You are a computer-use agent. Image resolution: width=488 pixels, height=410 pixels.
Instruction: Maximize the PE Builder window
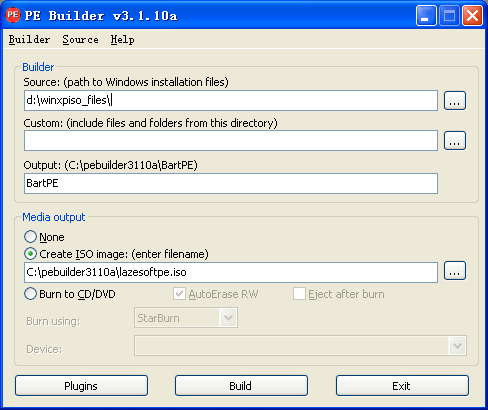tap(449, 16)
